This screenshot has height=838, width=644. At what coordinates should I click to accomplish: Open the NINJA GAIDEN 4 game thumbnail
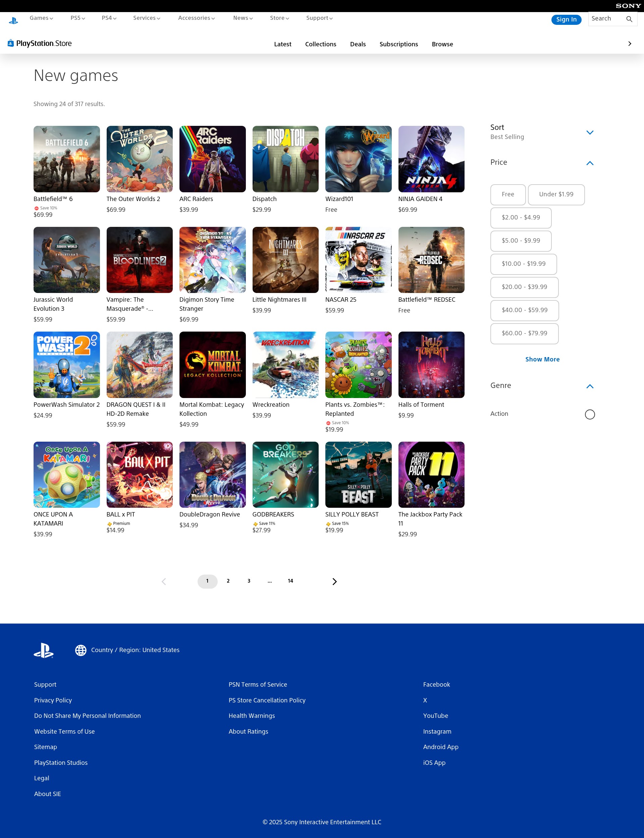[431, 159]
